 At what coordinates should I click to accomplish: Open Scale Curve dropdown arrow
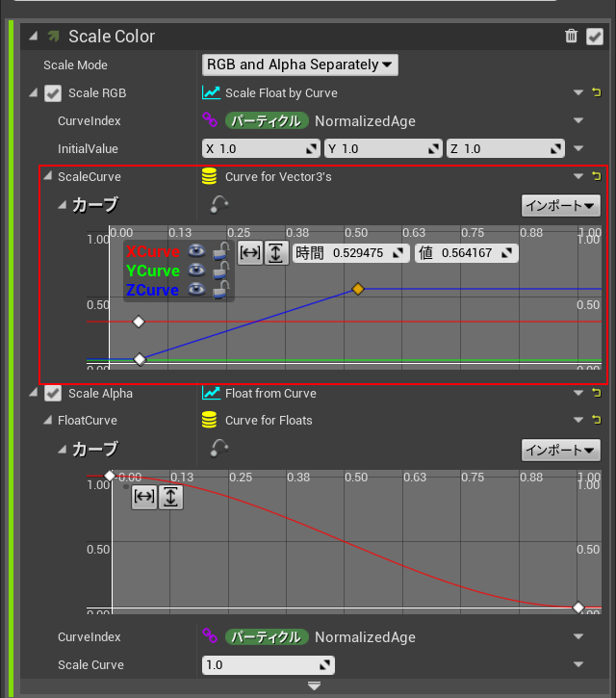(x=578, y=664)
